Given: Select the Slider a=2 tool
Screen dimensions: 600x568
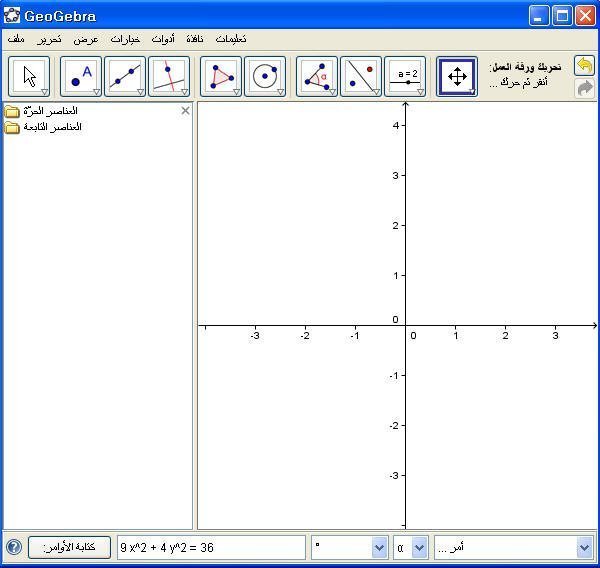Looking at the screenshot, I should (x=405, y=77).
